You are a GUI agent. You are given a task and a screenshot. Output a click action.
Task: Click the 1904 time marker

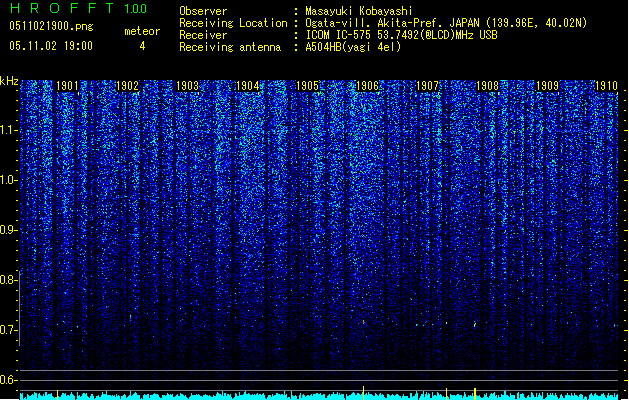[x=248, y=86]
